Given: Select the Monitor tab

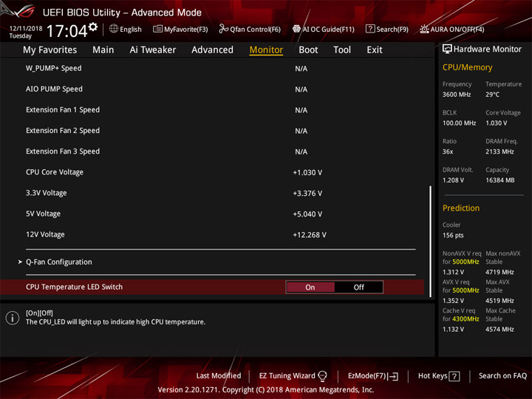Looking at the screenshot, I should point(266,50).
